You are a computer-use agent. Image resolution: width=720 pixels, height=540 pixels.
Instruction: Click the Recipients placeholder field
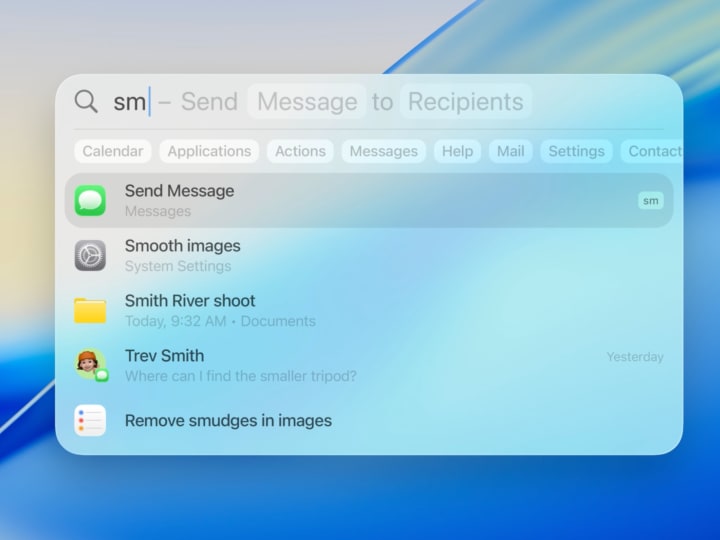tap(466, 101)
